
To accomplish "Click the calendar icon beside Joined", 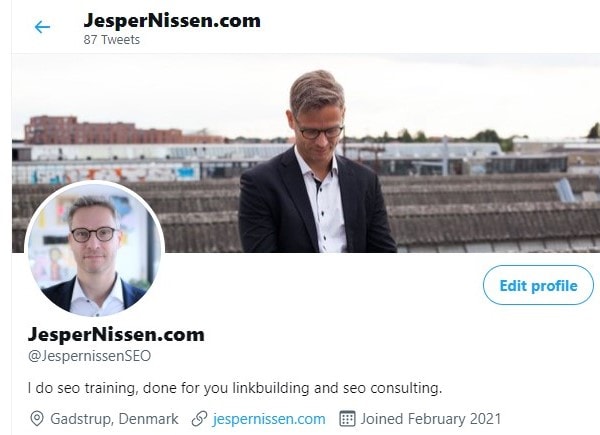I will tap(347, 419).
